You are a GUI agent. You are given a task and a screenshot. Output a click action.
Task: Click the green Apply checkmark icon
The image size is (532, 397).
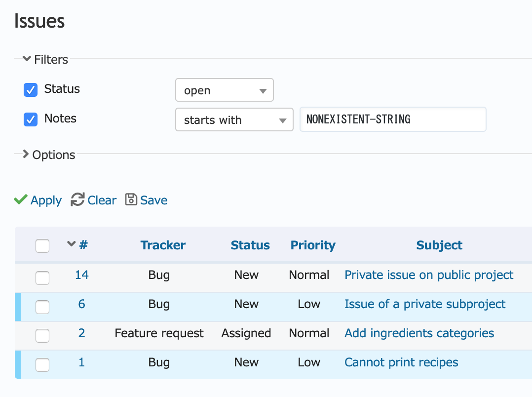20,200
